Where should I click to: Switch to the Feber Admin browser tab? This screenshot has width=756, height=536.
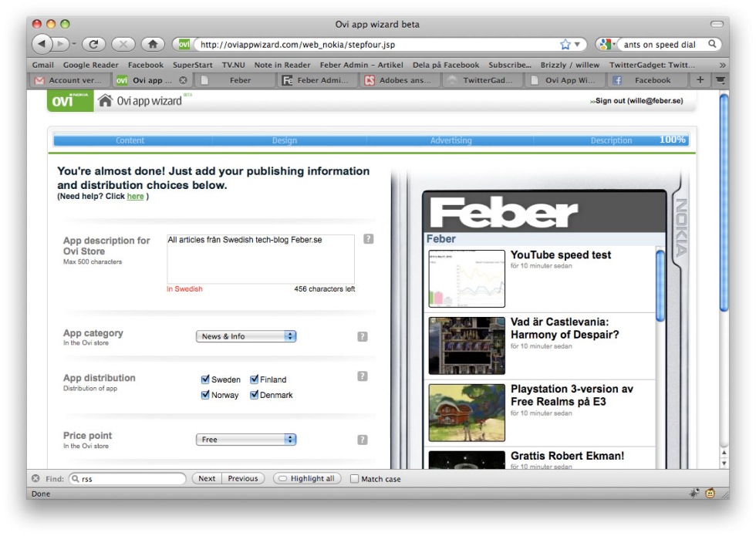pyautogui.click(x=318, y=80)
